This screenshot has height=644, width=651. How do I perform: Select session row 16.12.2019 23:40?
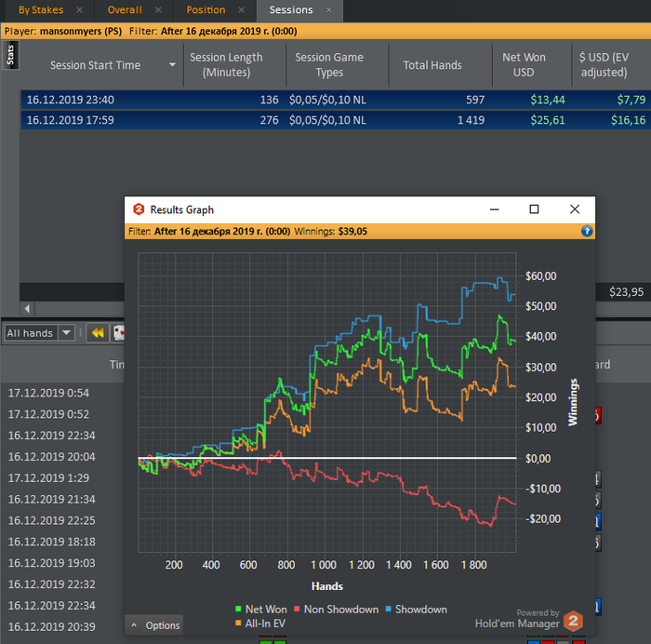pos(336,100)
